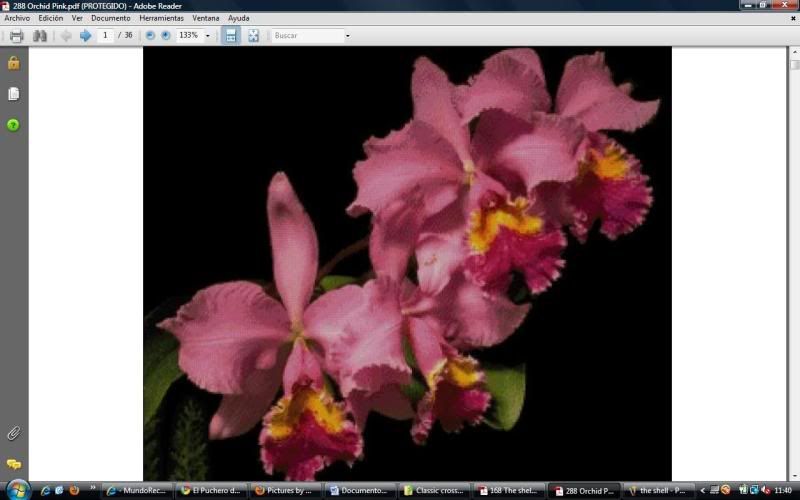
Task: Click the Print icon in the toolbar
Action: (16, 36)
